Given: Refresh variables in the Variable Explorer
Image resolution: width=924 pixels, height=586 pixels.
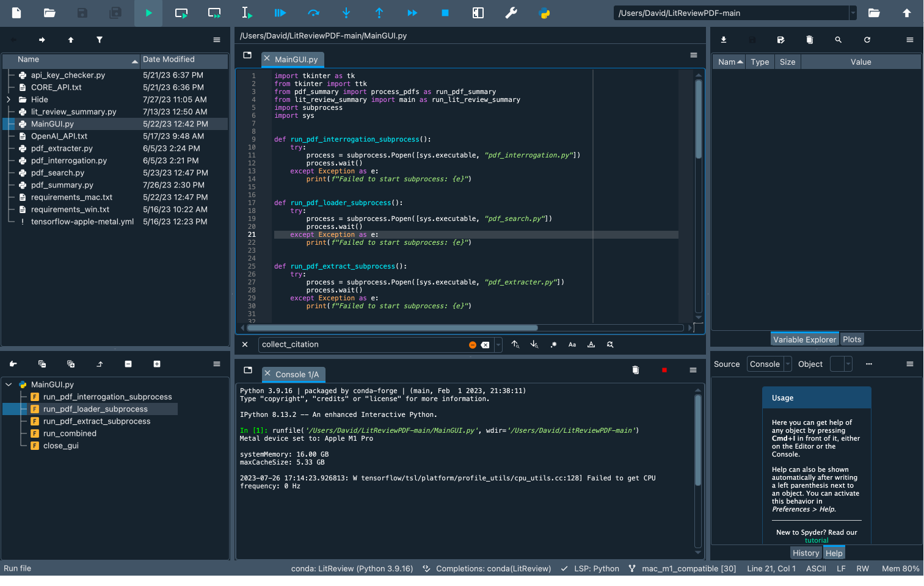Looking at the screenshot, I should [867, 40].
